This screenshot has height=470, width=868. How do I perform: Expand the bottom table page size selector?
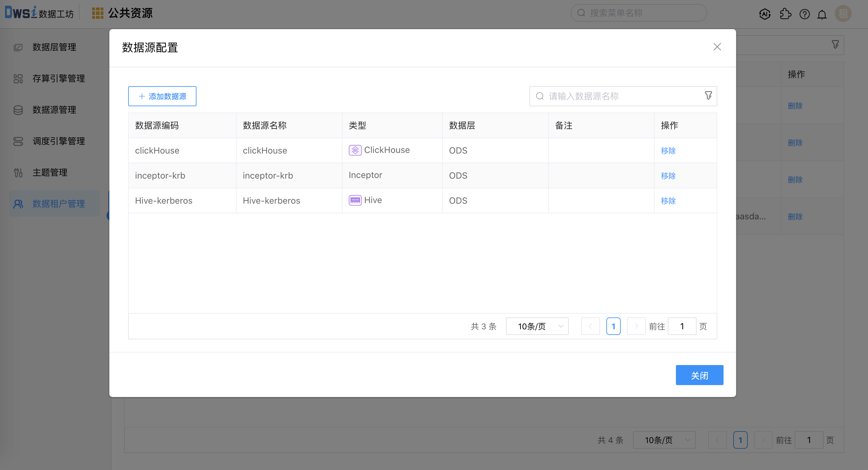pyautogui.click(x=664, y=440)
